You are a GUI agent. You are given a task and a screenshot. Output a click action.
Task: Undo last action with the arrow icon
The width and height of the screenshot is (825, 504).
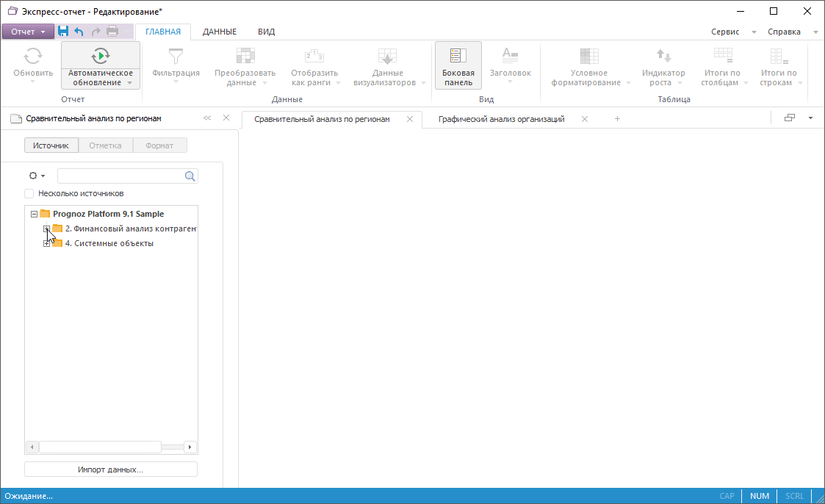[79, 32]
